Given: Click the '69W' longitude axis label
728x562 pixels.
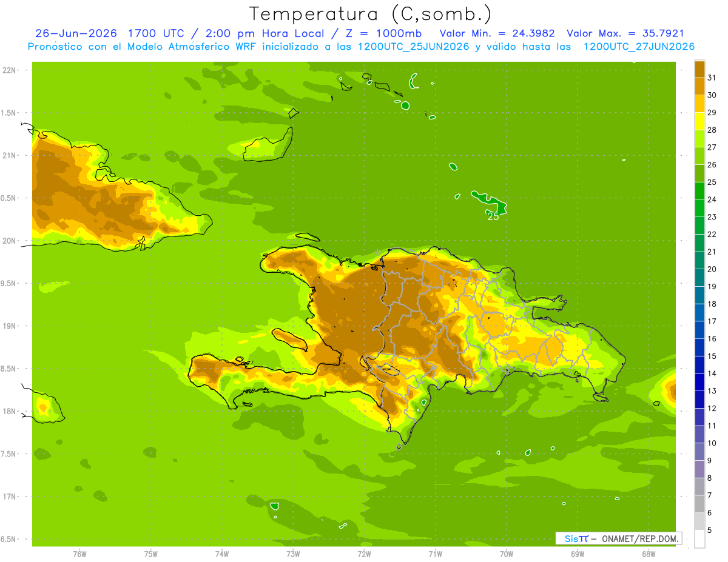Looking at the screenshot, I should (578, 554).
